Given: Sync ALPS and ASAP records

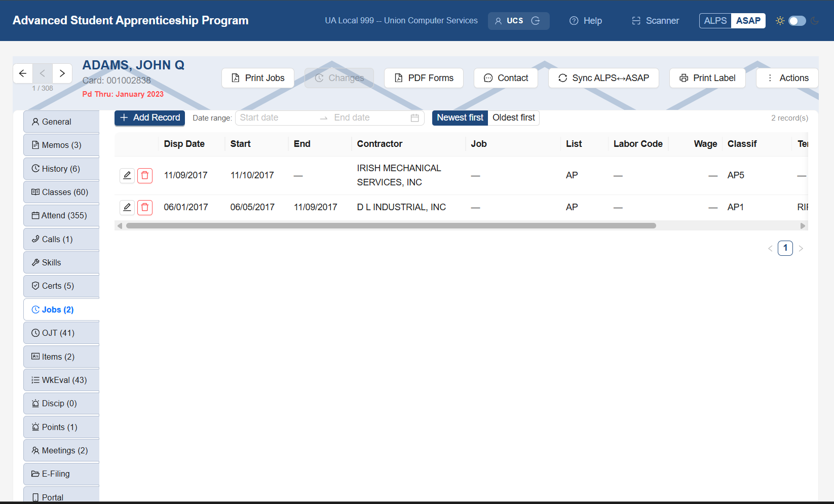Looking at the screenshot, I should (x=603, y=78).
